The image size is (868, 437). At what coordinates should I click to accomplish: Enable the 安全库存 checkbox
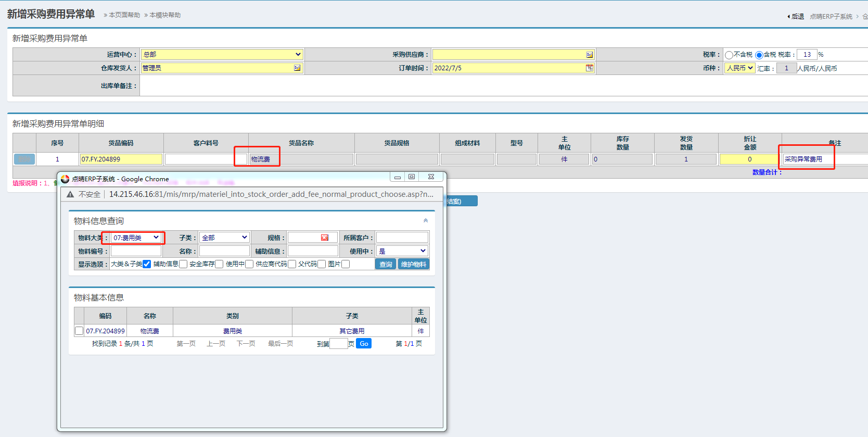[219, 264]
